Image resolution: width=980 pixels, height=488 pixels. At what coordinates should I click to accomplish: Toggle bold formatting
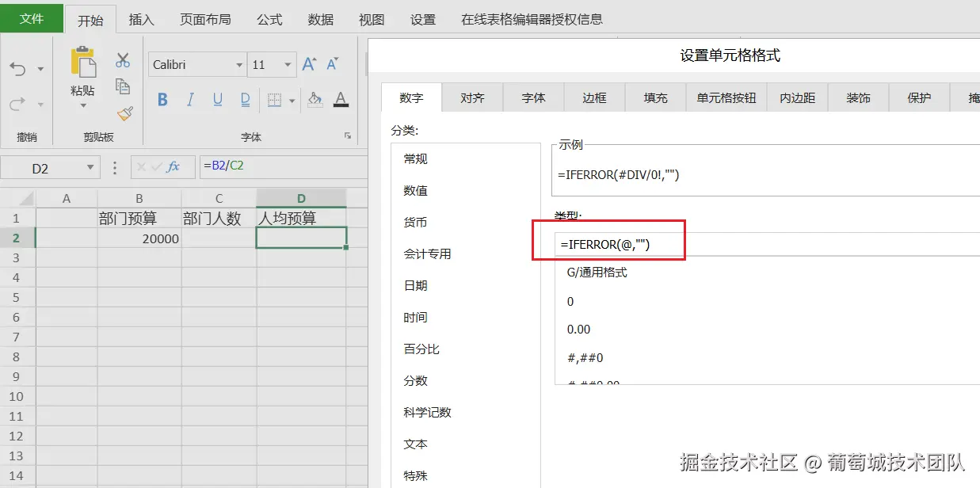pyautogui.click(x=162, y=100)
